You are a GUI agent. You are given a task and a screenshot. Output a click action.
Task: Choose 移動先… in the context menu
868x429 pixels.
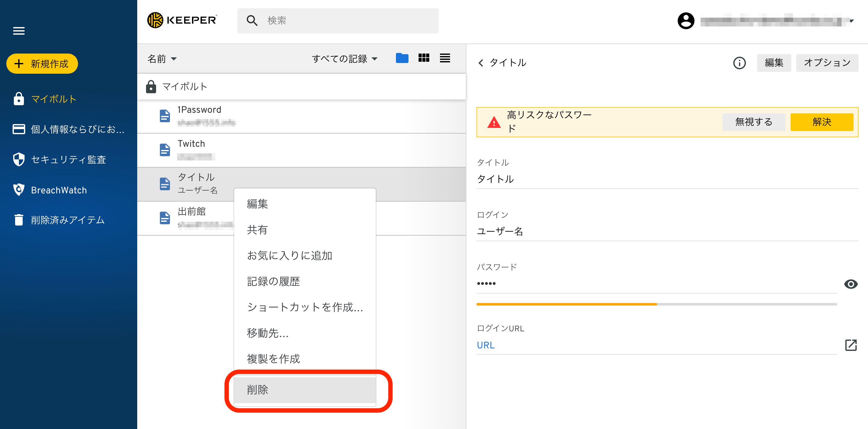coord(305,333)
